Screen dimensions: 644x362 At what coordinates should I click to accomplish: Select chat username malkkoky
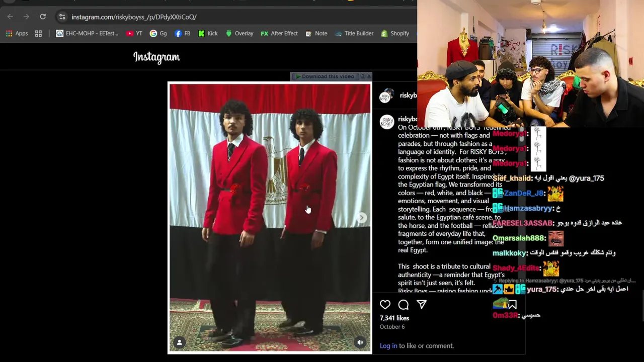coord(510,253)
